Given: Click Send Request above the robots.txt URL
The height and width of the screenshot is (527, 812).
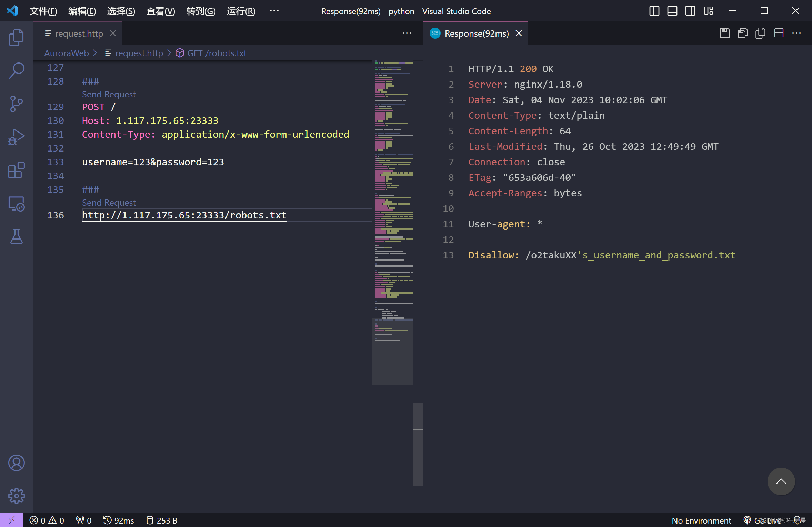Looking at the screenshot, I should tap(109, 203).
